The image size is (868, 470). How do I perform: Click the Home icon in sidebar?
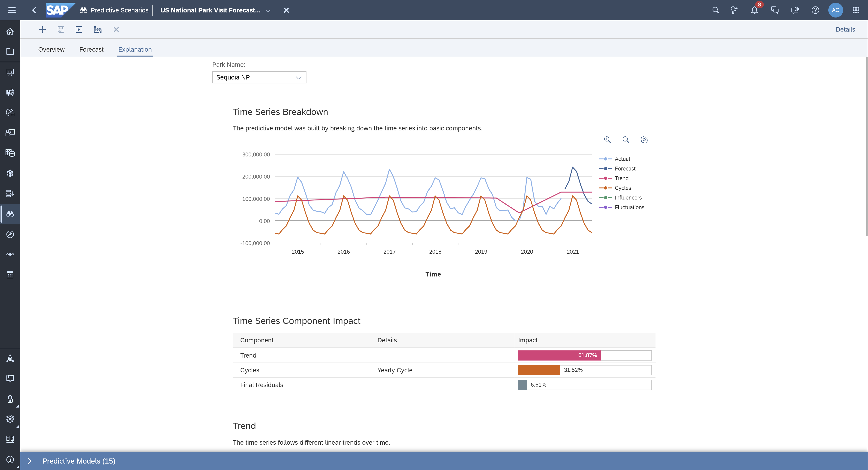click(x=10, y=31)
